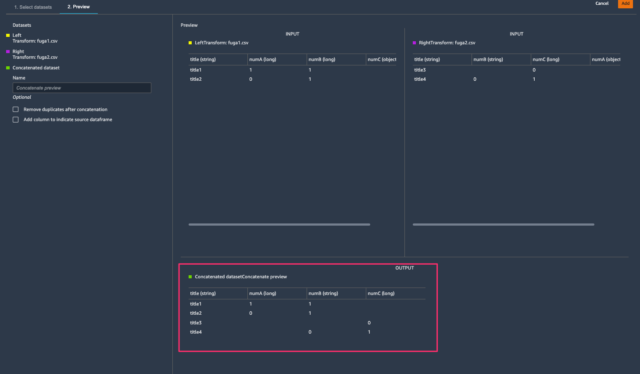The image size is (640, 374).
Task: Tick 'Add column to indicate source dataframe'
Action: point(16,120)
